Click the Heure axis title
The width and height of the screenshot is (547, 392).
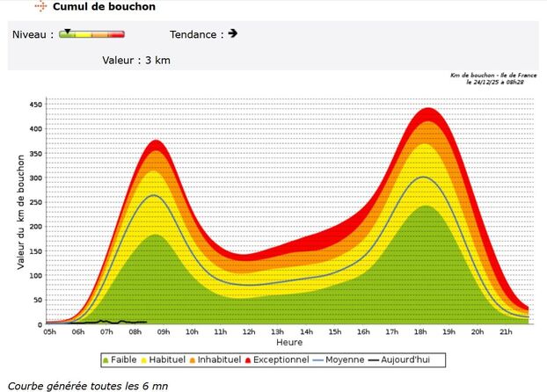pos(289,342)
